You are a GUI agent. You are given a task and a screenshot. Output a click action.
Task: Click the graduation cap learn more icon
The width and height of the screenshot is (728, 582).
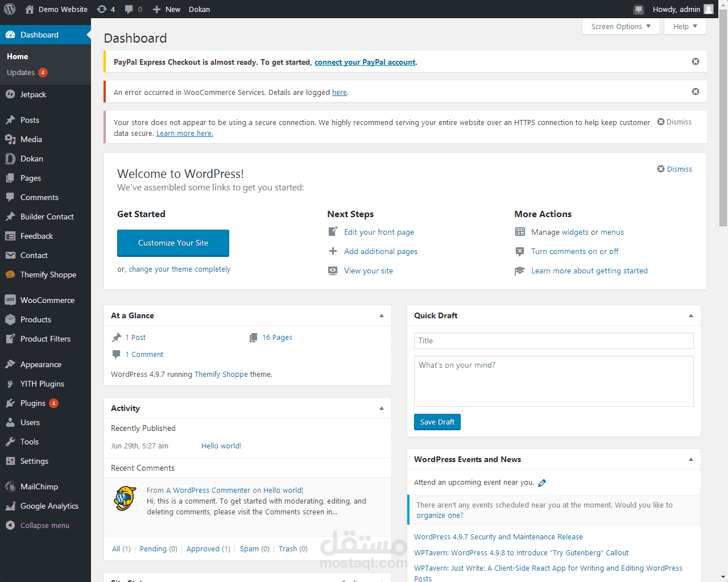(x=520, y=271)
